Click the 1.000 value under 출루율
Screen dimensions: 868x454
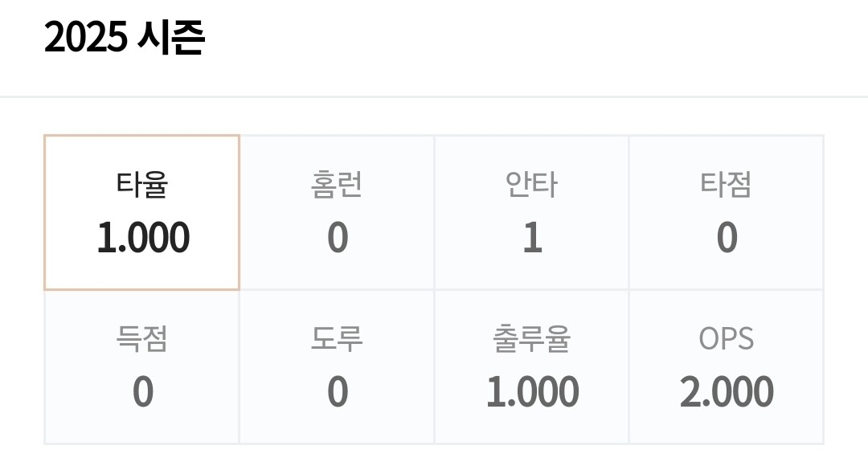point(533,392)
